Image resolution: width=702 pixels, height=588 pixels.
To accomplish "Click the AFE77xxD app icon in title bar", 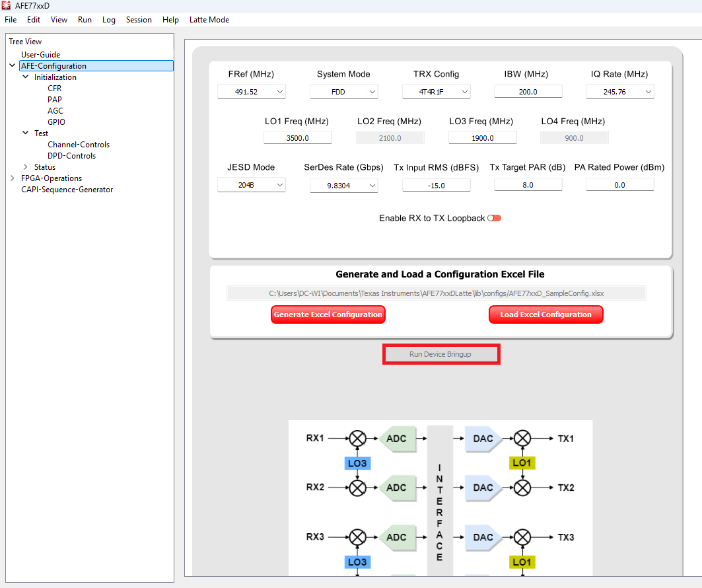I will pyautogui.click(x=7, y=6).
